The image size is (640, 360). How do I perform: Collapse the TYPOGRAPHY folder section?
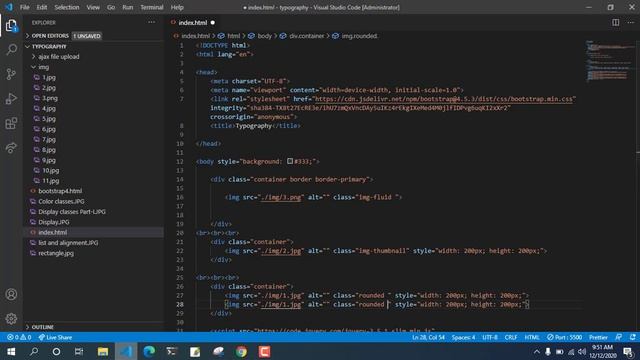pyautogui.click(x=49, y=47)
